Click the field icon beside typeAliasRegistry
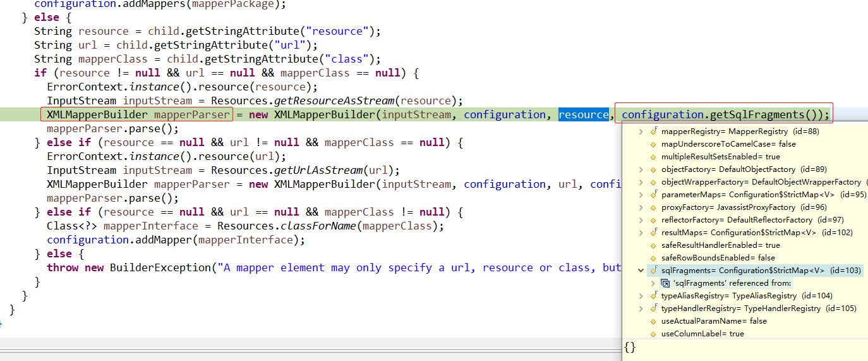The height and width of the screenshot is (361, 868). pos(654,296)
